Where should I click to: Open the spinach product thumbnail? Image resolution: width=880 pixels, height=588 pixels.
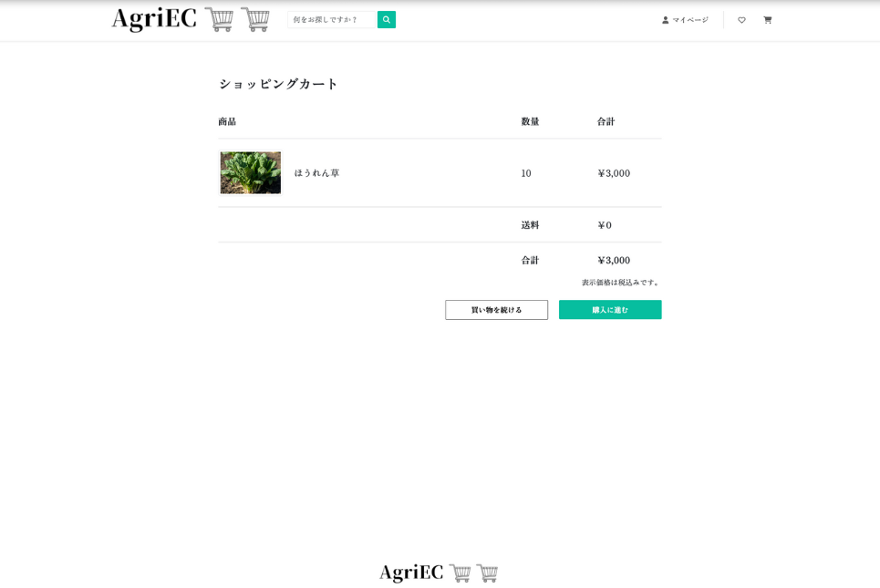251,173
